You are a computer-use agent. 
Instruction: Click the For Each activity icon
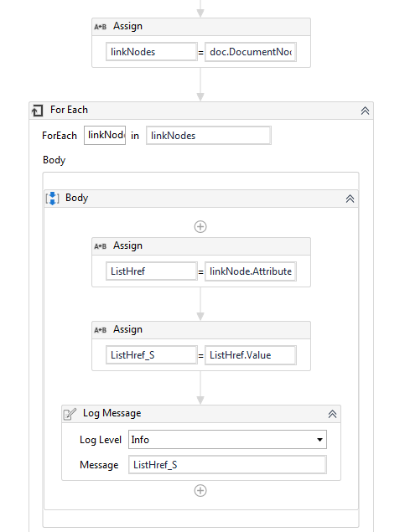[38, 111]
